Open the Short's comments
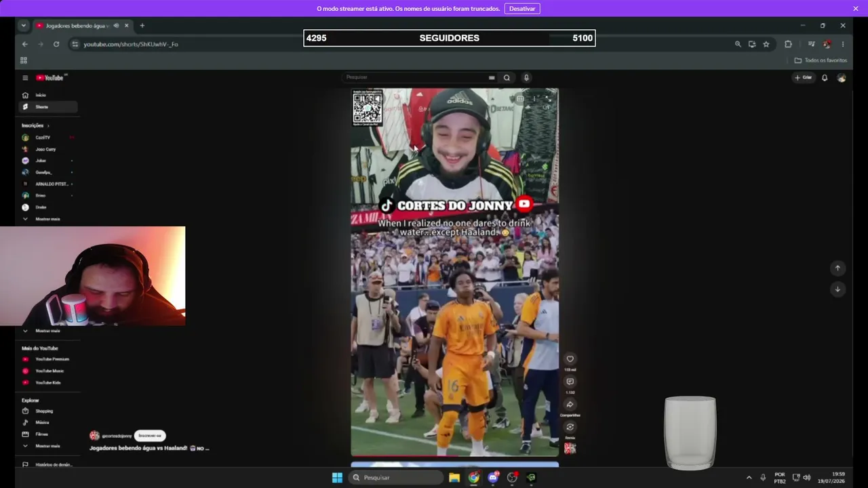 [570, 382]
